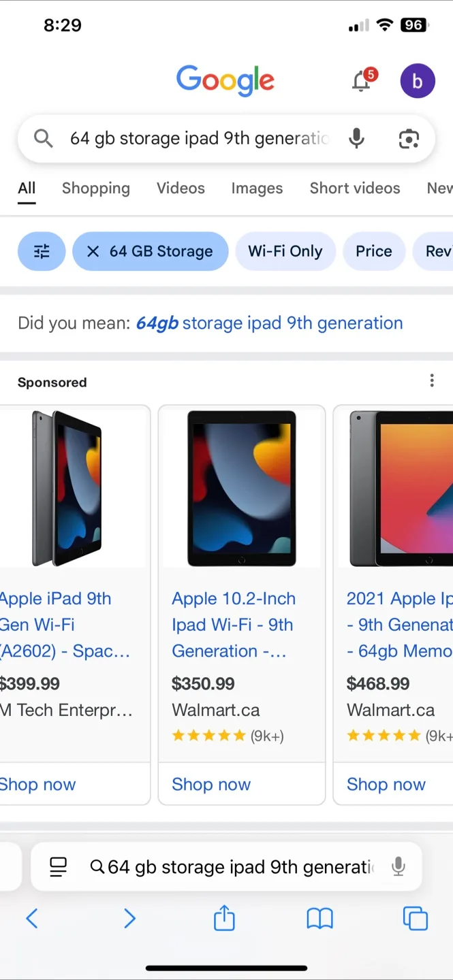Switch to the Images tab
Viewport: 453px width, 980px height.
click(257, 189)
